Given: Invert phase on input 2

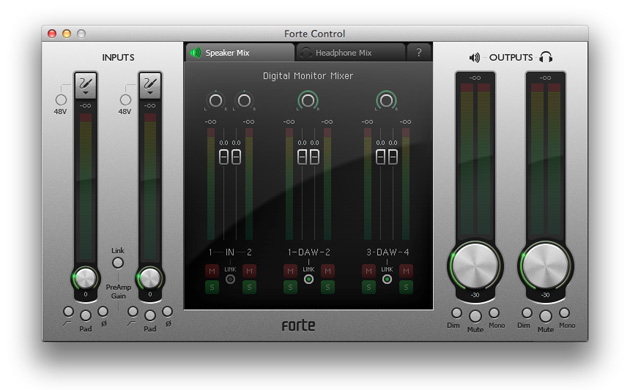Looking at the screenshot, I should click(x=167, y=311).
